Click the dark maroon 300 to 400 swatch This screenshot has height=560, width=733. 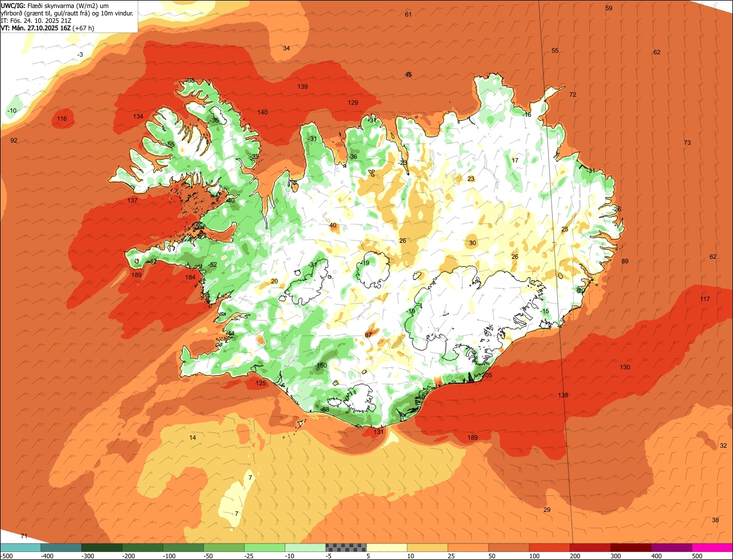click(x=630, y=547)
